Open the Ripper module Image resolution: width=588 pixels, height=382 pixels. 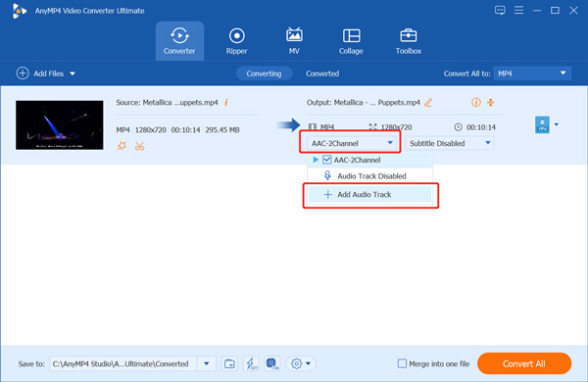point(236,41)
